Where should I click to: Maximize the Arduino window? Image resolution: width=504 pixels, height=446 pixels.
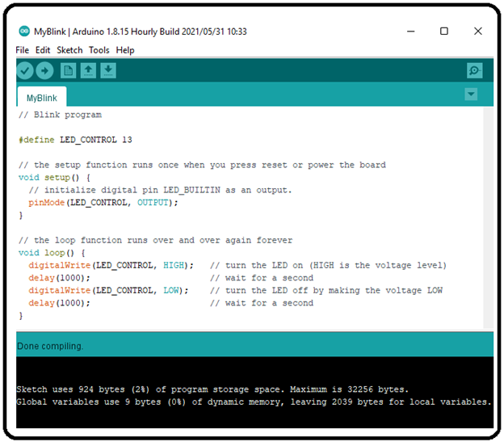(x=443, y=32)
